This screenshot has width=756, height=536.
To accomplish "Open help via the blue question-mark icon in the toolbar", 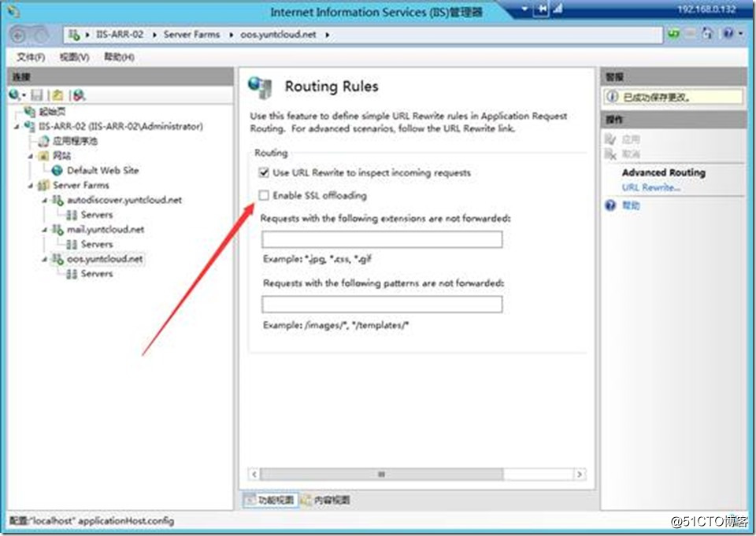I will [x=728, y=33].
